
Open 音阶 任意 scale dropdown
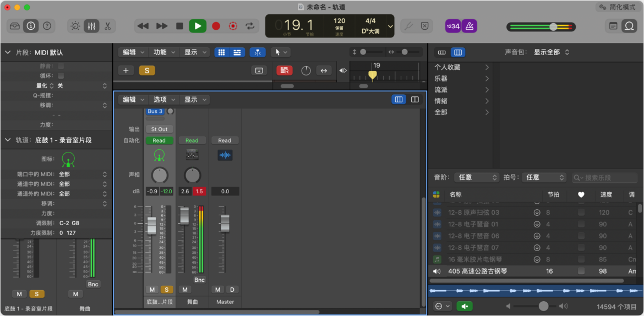(x=477, y=177)
